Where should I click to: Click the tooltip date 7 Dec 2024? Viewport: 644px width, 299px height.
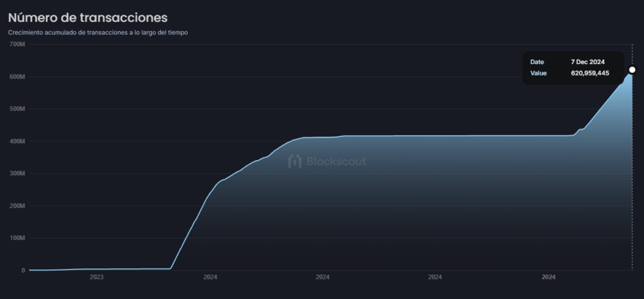pyautogui.click(x=587, y=62)
